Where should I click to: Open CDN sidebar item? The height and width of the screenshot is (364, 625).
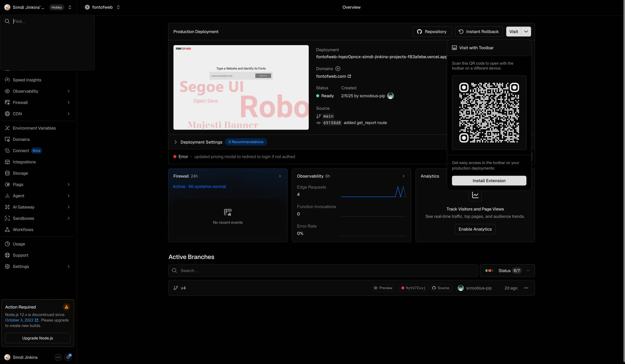37,114
